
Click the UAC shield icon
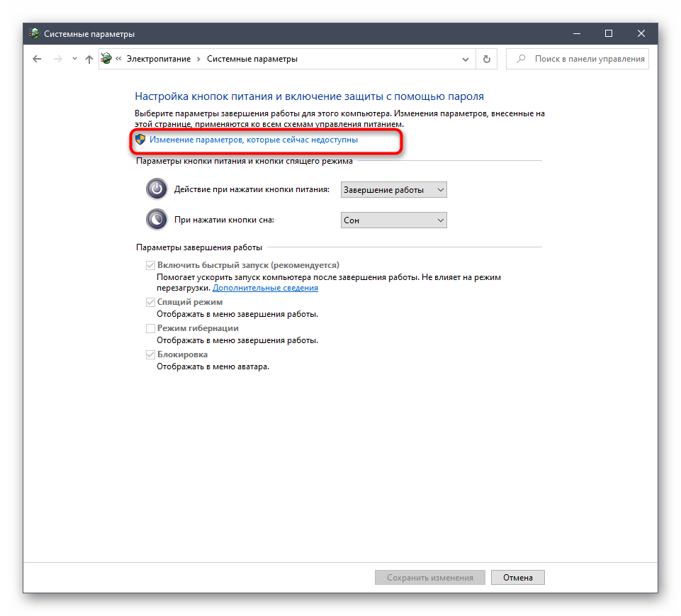click(140, 140)
